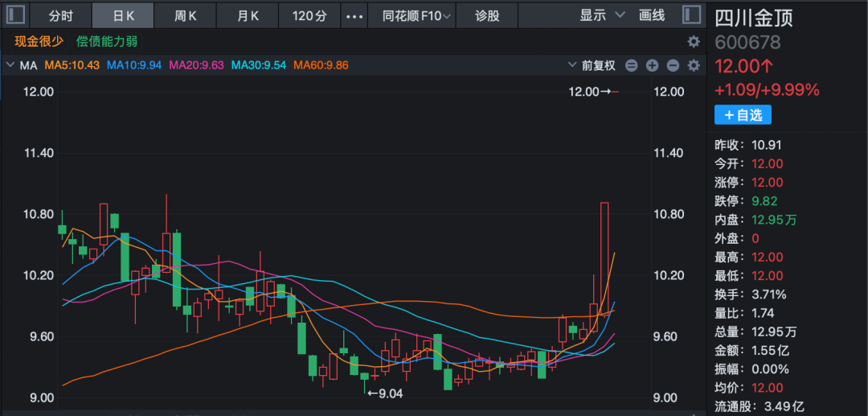Image resolution: width=868 pixels, height=416 pixels.
Task: Open the 显示 display dropdown
Action: point(602,15)
